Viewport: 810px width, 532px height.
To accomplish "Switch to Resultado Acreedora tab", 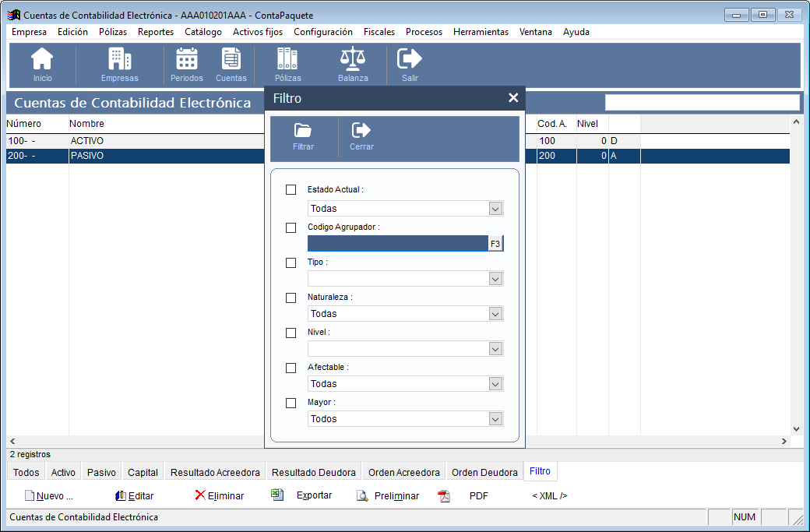I will tap(215, 472).
